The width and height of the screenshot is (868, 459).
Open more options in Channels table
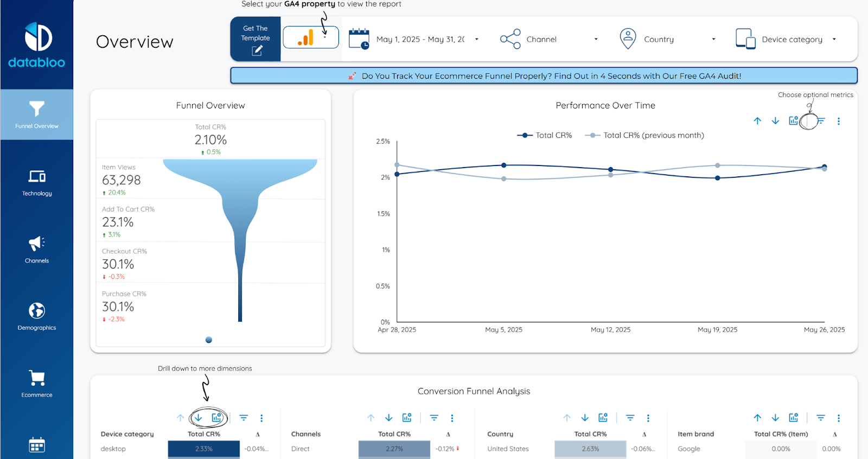(452, 418)
